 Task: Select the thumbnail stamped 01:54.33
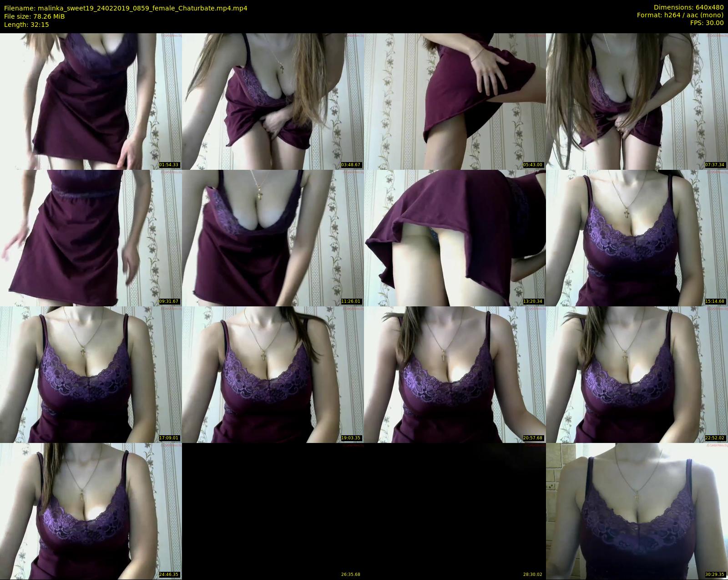click(91, 101)
